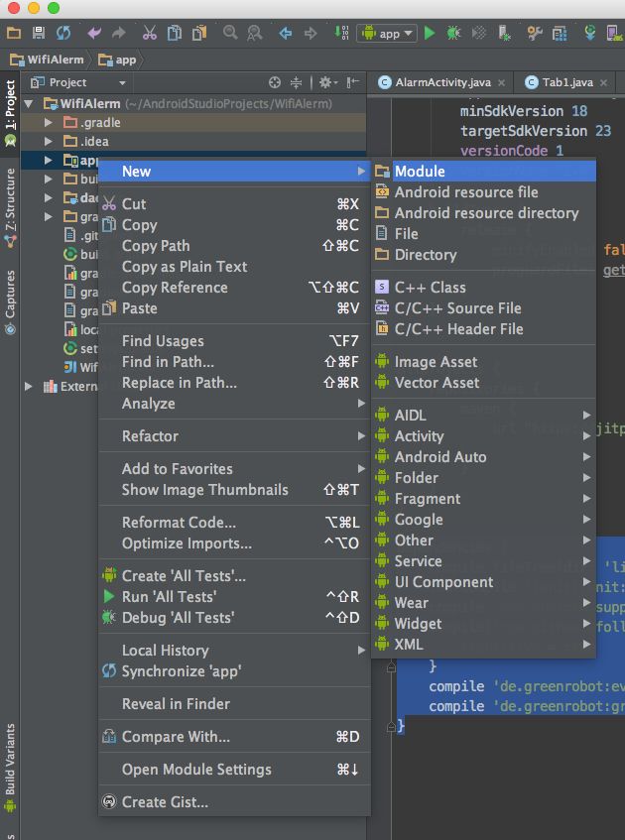This screenshot has width=625, height=840.
Task: Choose Android resource directory
Action: (x=483, y=213)
